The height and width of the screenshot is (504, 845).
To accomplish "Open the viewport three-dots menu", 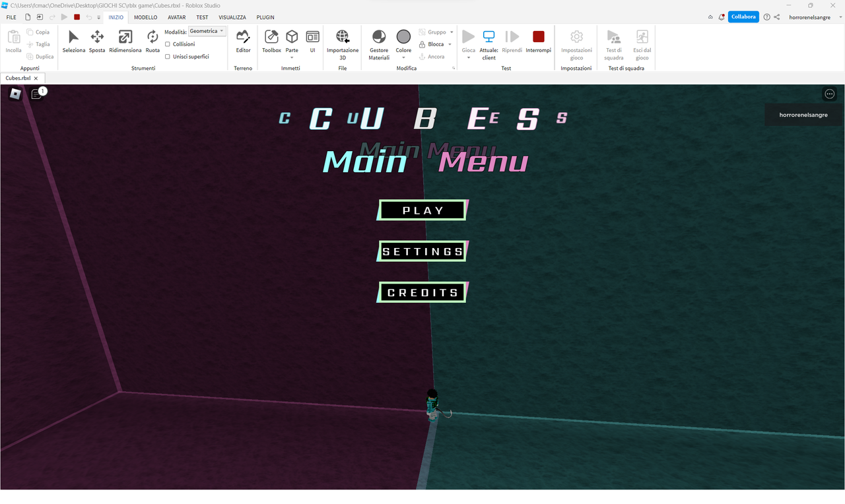I will point(830,94).
